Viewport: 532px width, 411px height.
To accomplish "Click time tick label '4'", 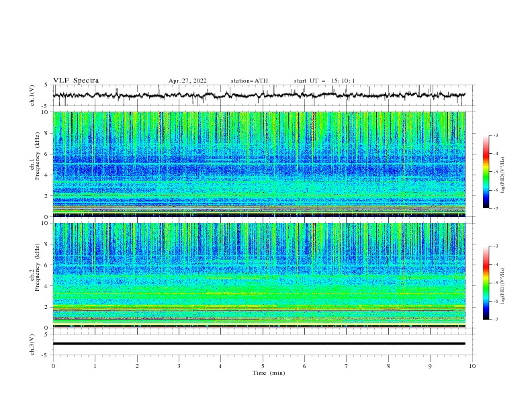I will click(220, 366).
